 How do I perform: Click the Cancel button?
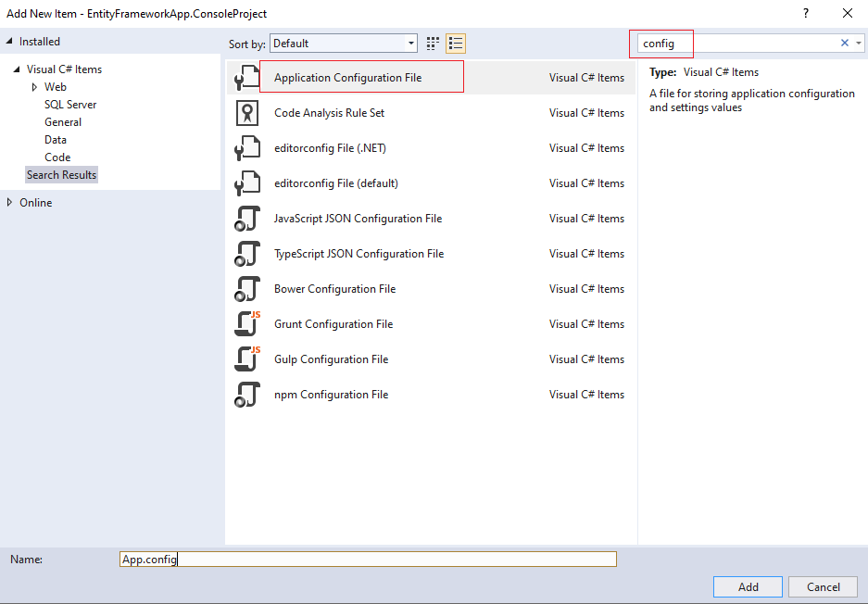click(823, 586)
